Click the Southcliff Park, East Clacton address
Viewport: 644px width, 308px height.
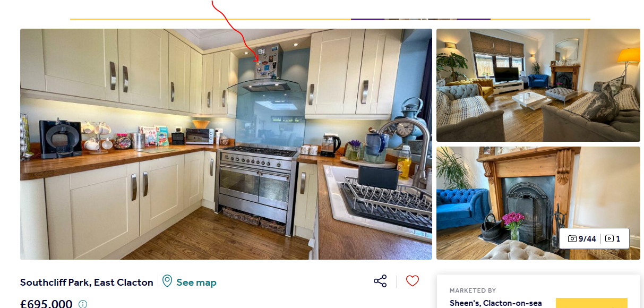tap(87, 283)
